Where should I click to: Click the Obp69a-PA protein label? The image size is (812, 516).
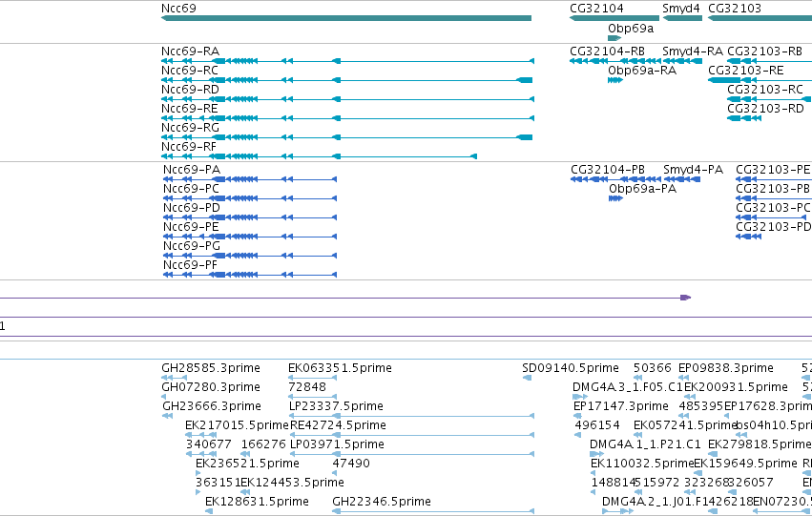pyautogui.click(x=643, y=189)
